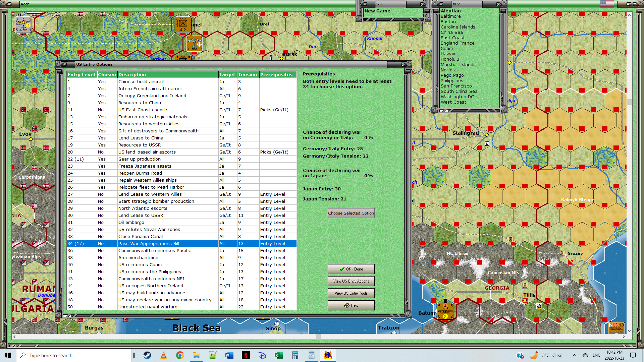Click the Soviet 4-3 infantry unit counter

pyautogui.click(x=183, y=25)
